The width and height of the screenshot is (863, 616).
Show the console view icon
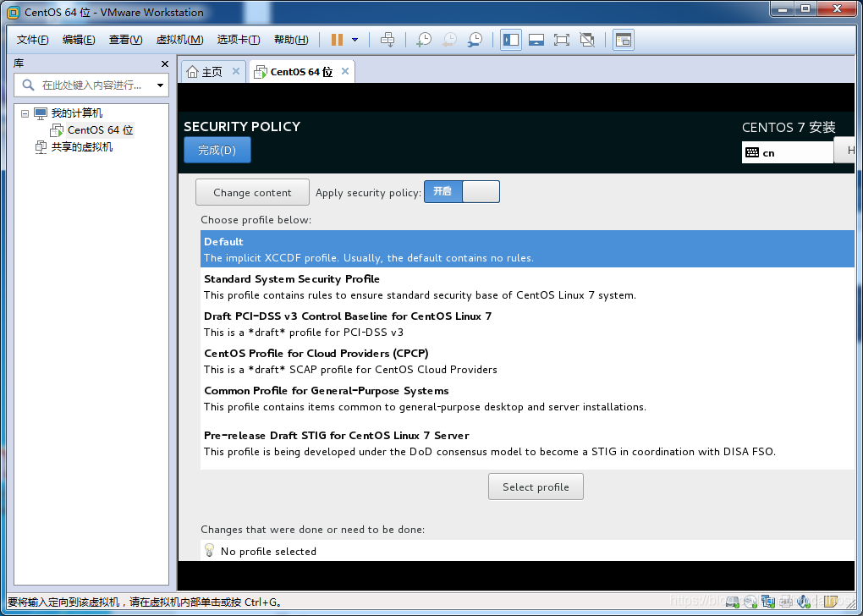[623, 40]
